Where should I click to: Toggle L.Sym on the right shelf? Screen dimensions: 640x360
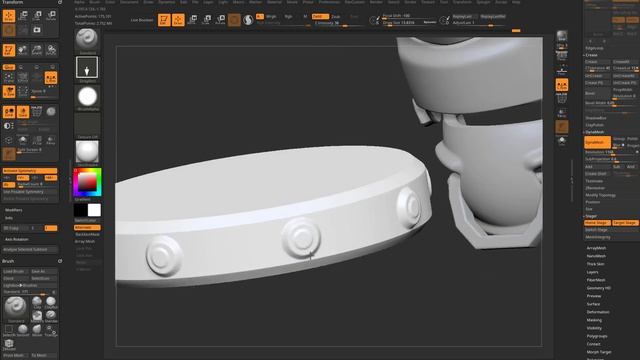562,85
